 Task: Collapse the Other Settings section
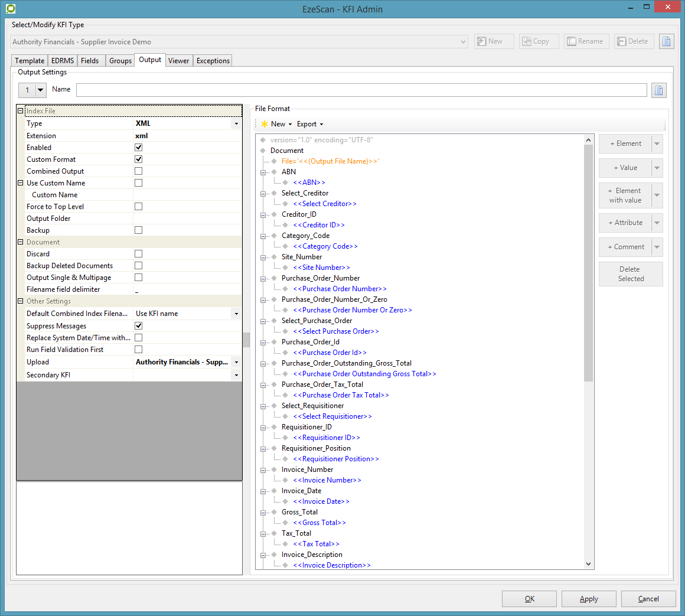point(21,301)
